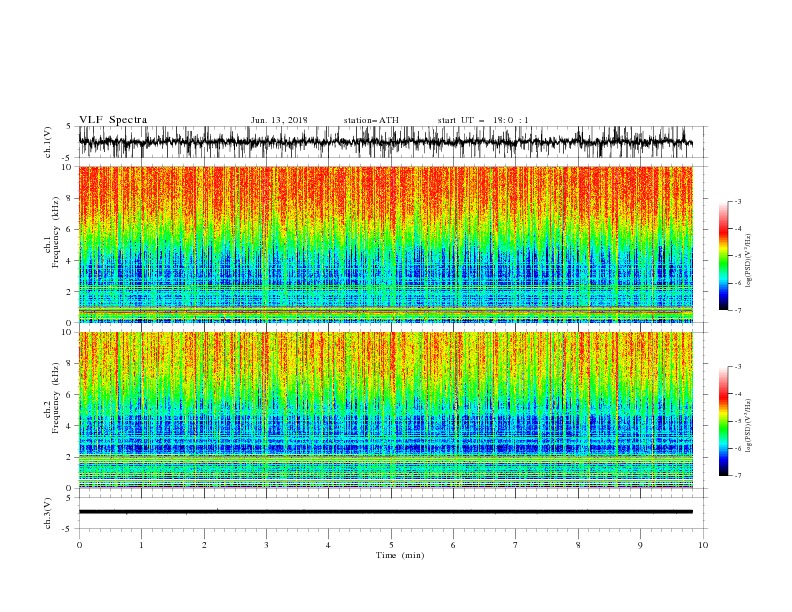Click the "10" tick on the time axis
Screen dimensions: 792x612
[703, 545]
